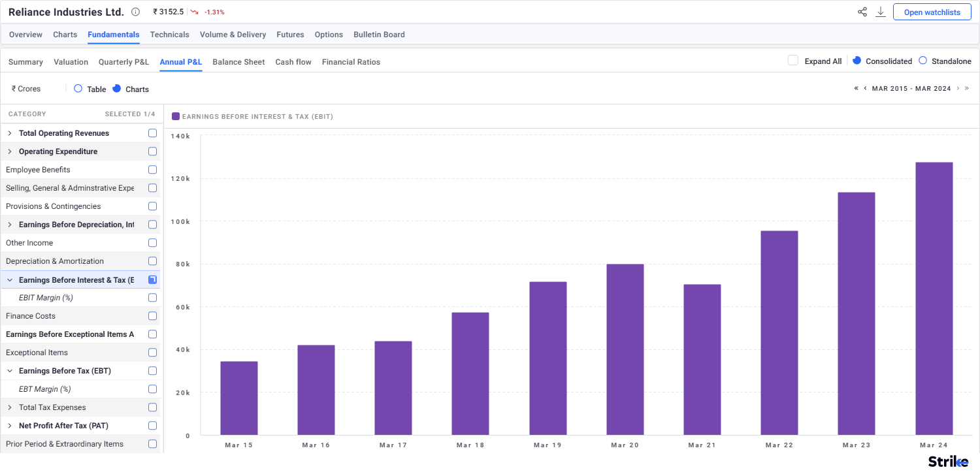Select the Balance Sheet sub-tab

[238, 62]
